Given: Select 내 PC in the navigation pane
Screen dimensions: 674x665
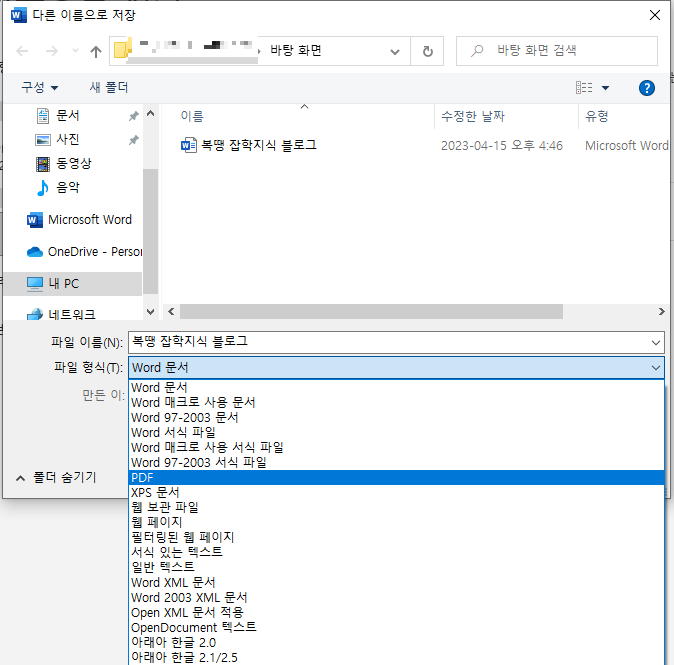Looking at the screenshot, I should point(73,284).
